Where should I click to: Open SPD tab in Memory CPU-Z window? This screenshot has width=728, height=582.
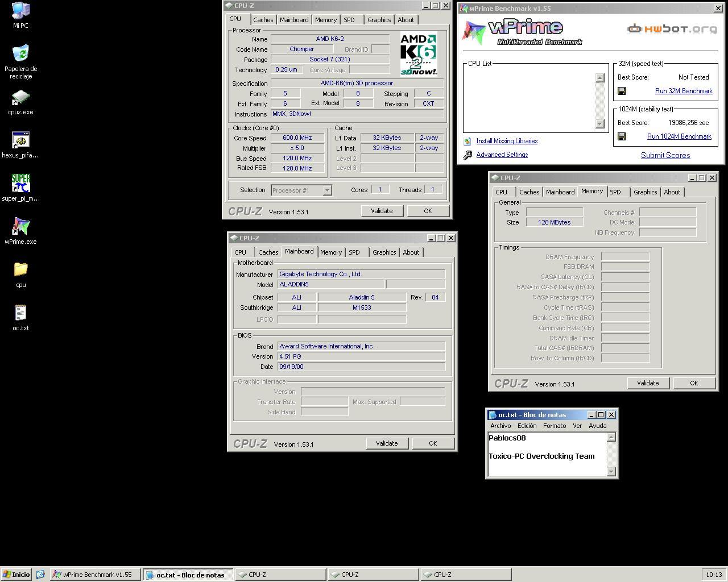(x=615, y=192)
